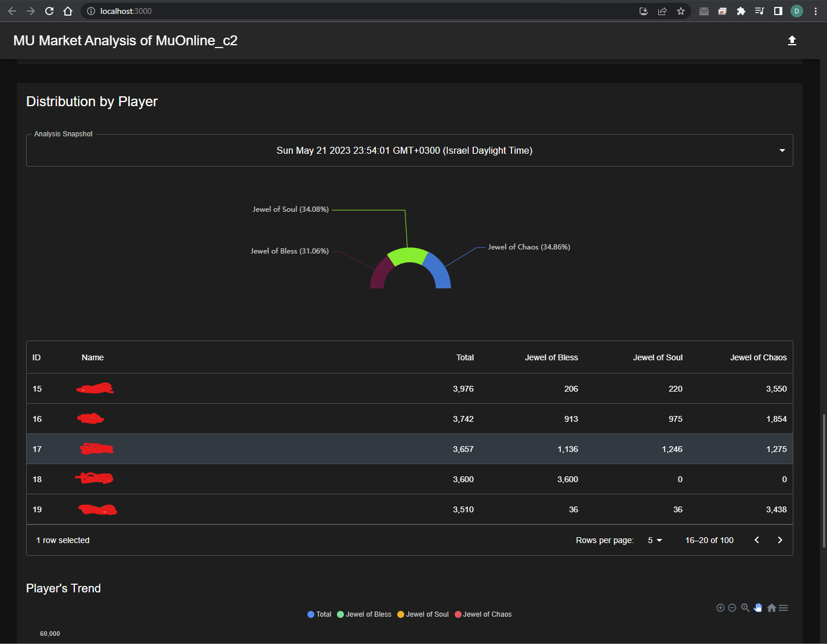
Task: Click the Jewel of Chaos (34.86%) label
Action: (x=529, y=247)
